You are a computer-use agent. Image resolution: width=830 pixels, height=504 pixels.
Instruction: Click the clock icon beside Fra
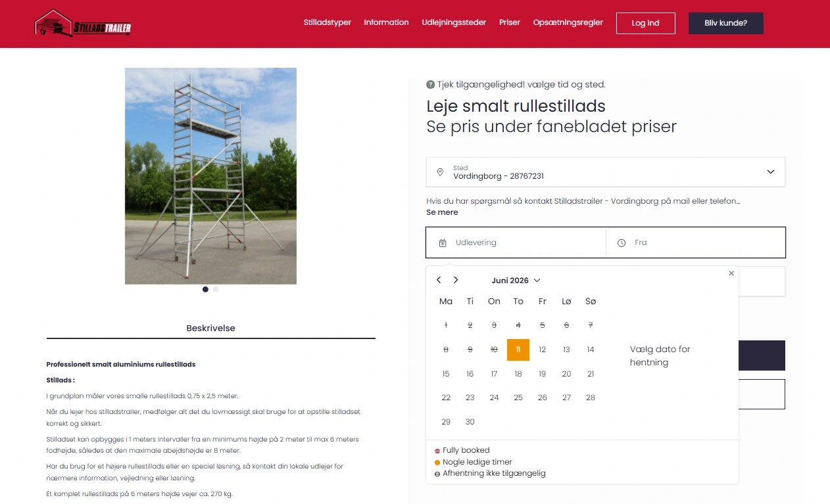click(x=622, y=243)
